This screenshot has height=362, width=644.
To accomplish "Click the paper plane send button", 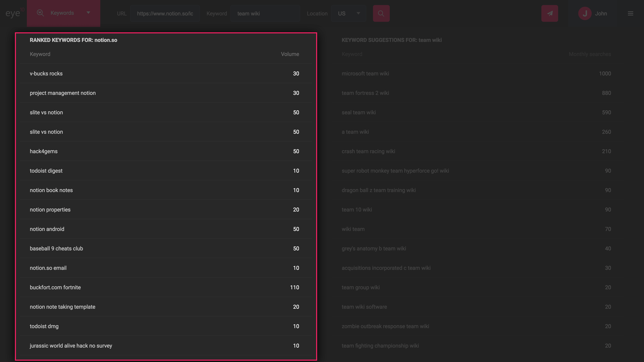I will (550, 13).
